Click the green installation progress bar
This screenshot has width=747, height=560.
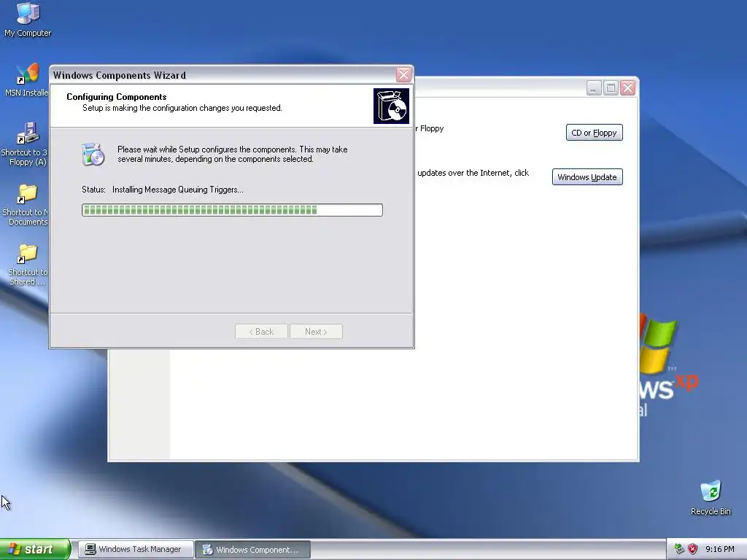pyautogui.click(x=232, y=210)
